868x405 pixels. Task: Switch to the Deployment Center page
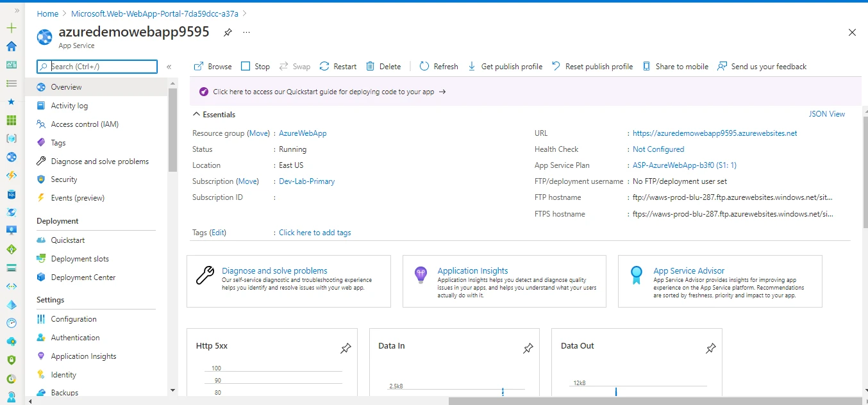tap(83, 277)
